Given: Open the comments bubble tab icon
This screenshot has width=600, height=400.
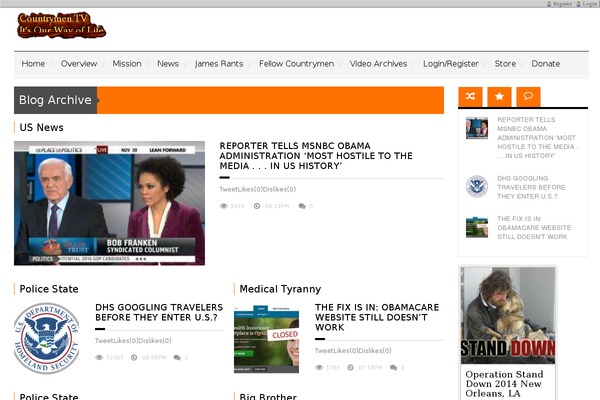Looking at the screenshot, I should [x=528, y=96].
